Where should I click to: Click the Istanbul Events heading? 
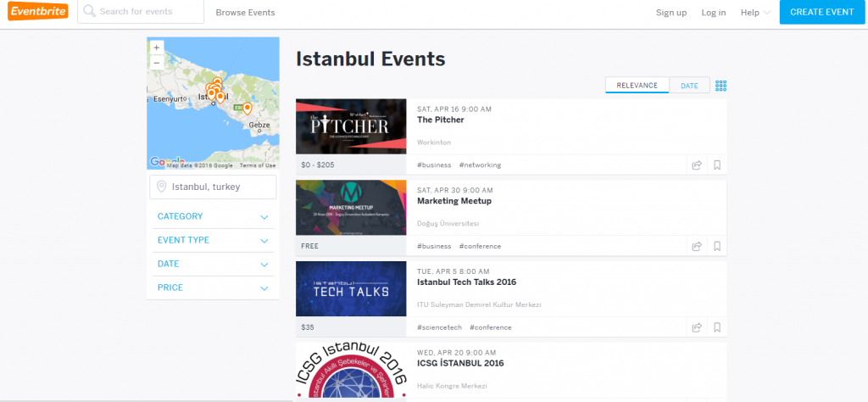[x=370, y=59]
